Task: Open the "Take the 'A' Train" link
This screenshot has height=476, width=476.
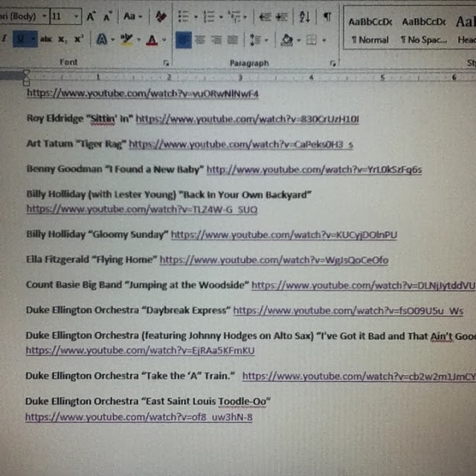Action: click(358, 376)
